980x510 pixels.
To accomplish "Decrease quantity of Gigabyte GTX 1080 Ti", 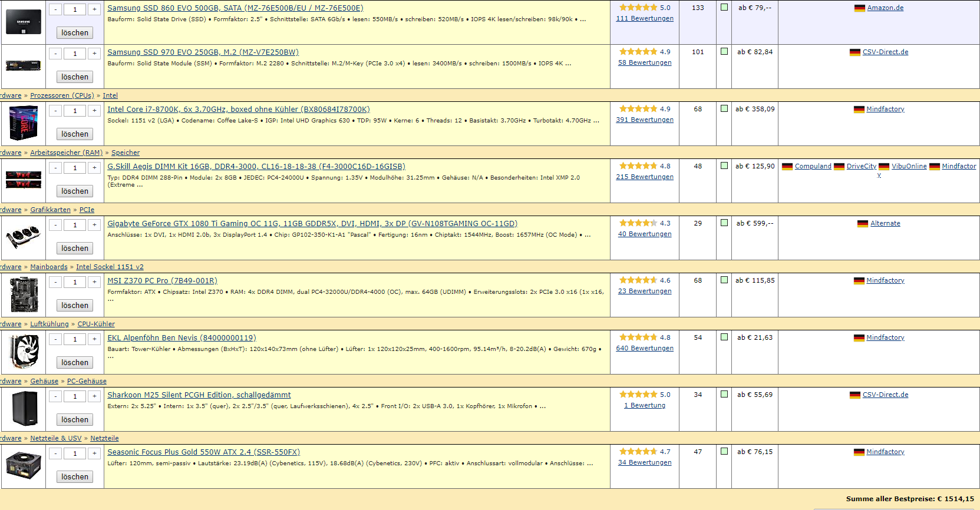I will point(55,225).
